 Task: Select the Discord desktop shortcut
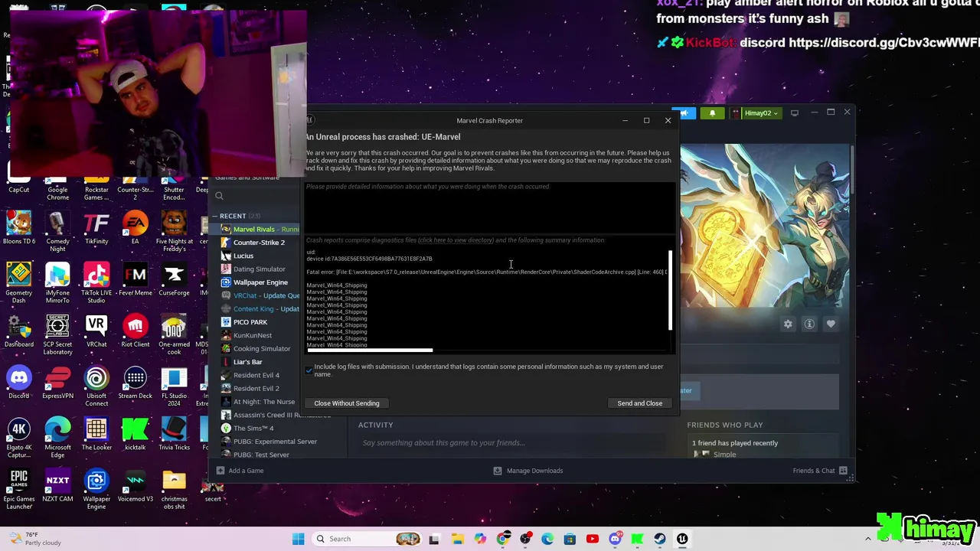click(x=19, y=383)
